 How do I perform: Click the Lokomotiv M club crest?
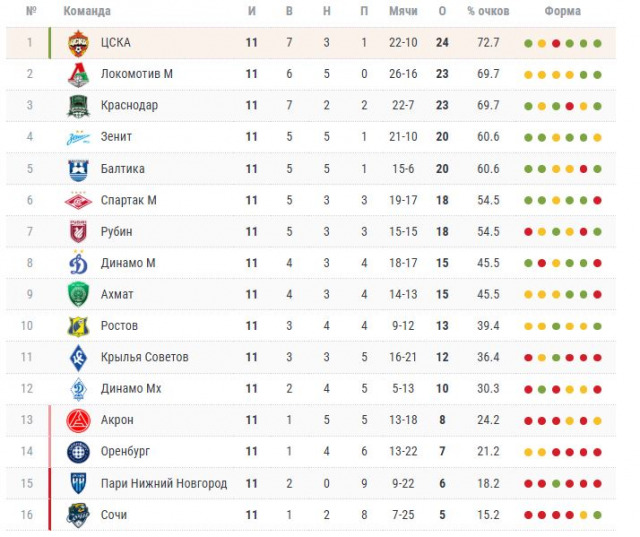click(x=79, y=74)
